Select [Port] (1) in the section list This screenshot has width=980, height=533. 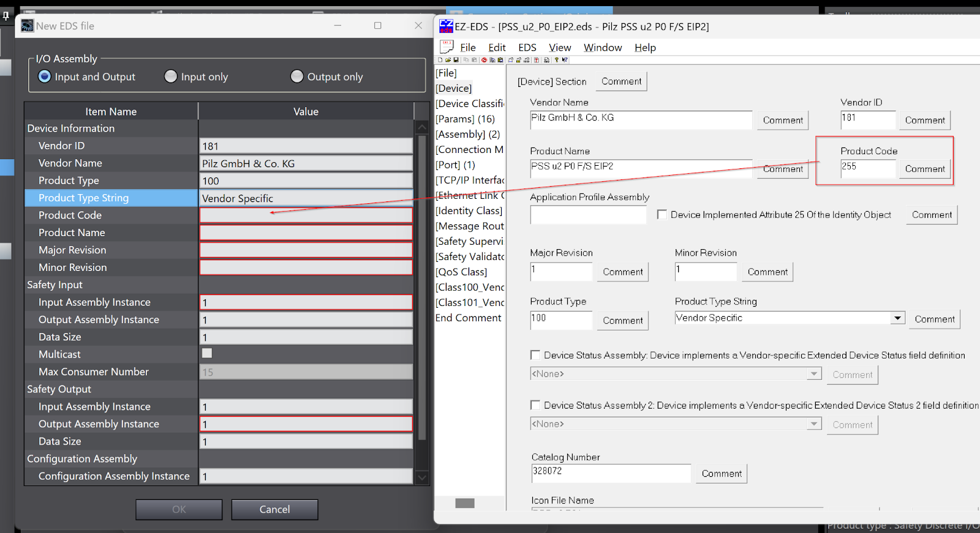click(455, 165)
